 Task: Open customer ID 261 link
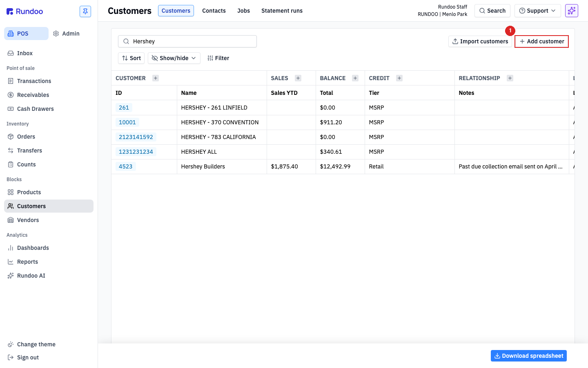pyautogui.click(x=124, y=108)
